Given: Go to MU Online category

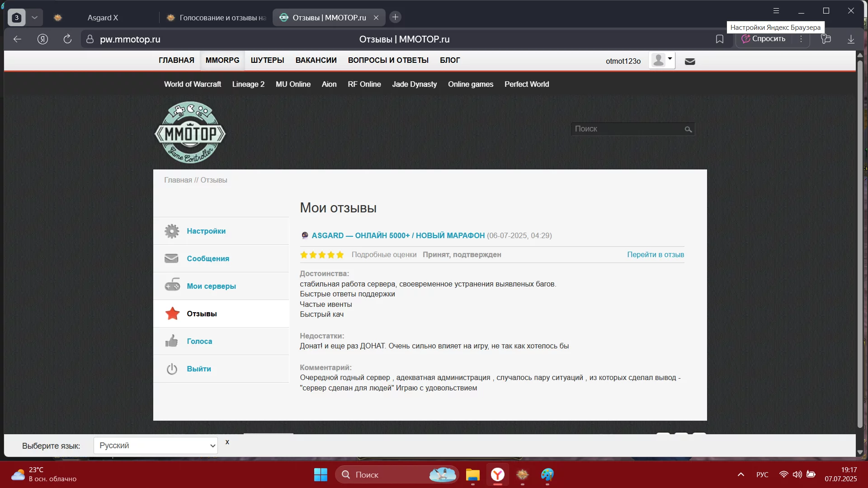Looking at the screenshot, I should pyautogui.click(x=293, y=84).
